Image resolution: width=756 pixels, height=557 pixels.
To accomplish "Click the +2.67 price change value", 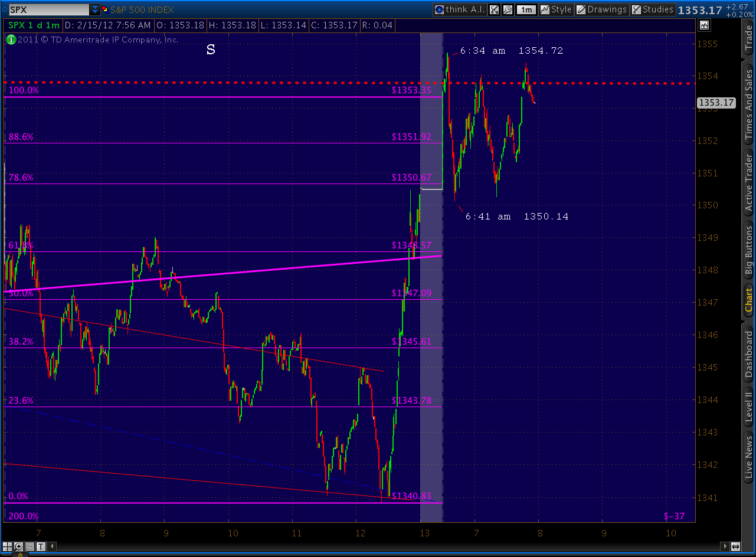I will 737,6.
